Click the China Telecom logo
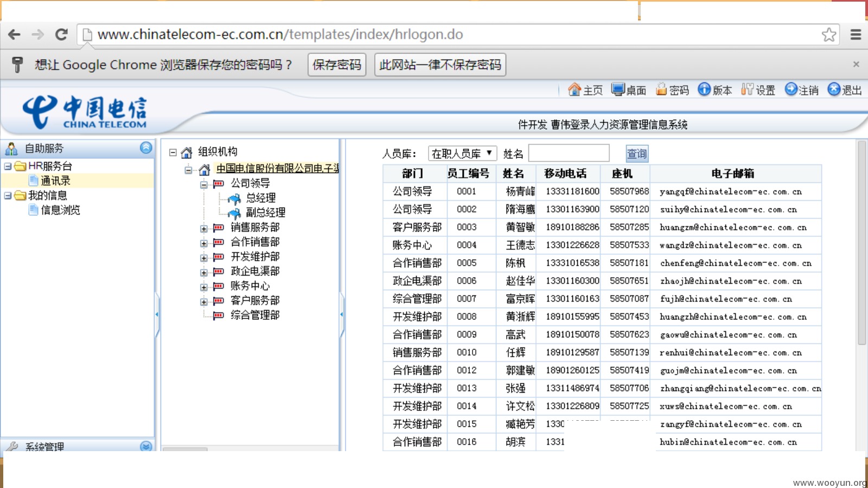Image resolution: width=868 pixels, height=488 pixels. point(84,112)
